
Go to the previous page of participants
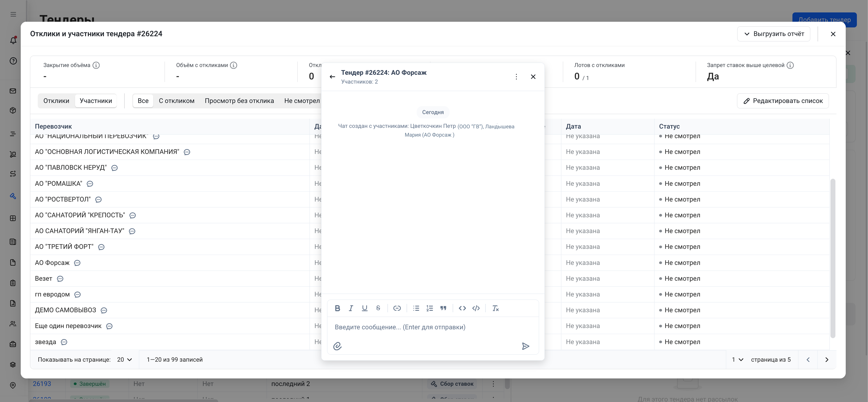click(808, 360)
